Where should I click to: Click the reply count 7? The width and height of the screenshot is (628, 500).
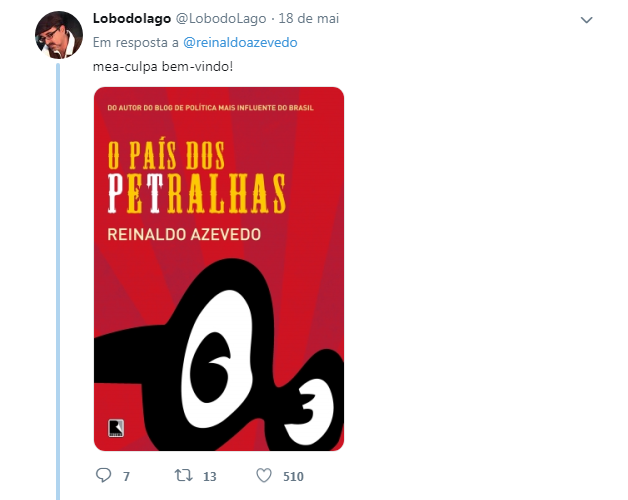point(126,476)
